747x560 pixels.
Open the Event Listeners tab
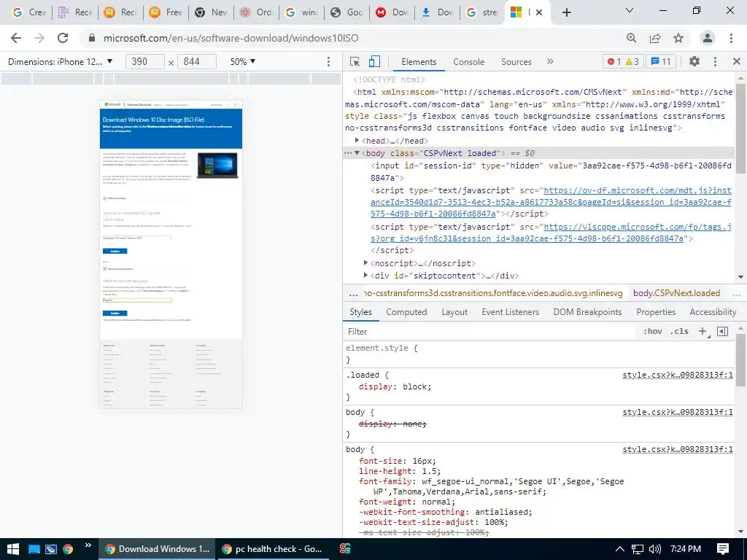coord(510,312)
